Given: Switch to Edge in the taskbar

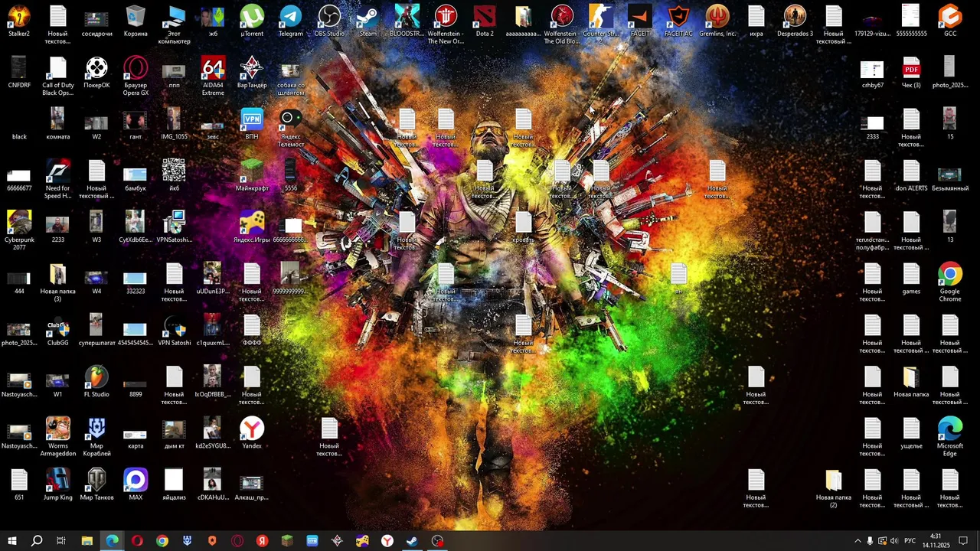Looking at the screenshot, I should [112, 541].
